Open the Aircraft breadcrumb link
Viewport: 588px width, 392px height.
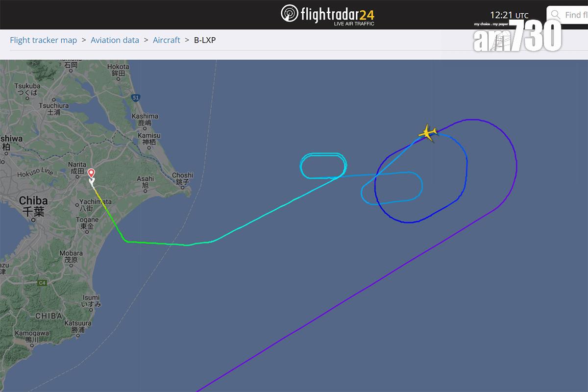pos(167,40)
